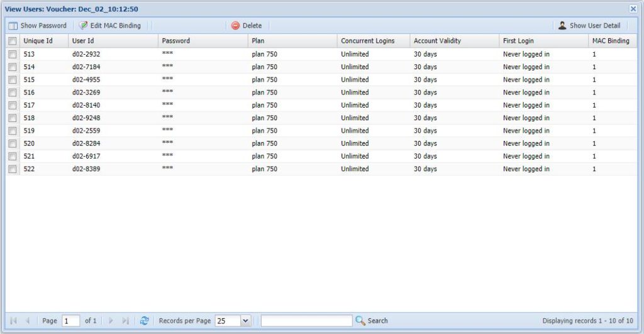Screen dimensions: 644x334
Task: Toggle the select-all header checkbox
Action: [x=13, y=41]
